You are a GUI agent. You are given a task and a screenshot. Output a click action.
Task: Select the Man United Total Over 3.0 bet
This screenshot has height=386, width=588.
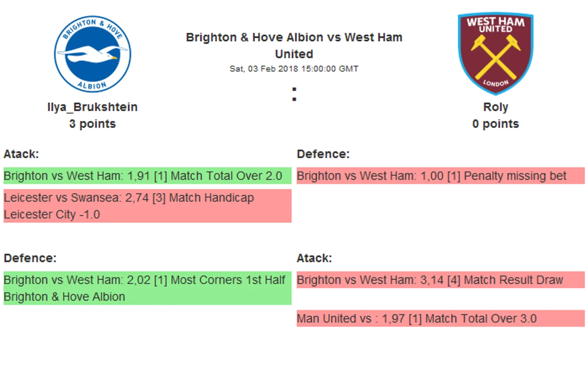[440, 319]
